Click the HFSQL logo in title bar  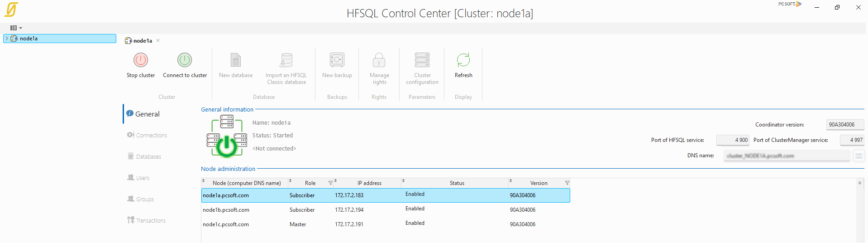[11, 9]
